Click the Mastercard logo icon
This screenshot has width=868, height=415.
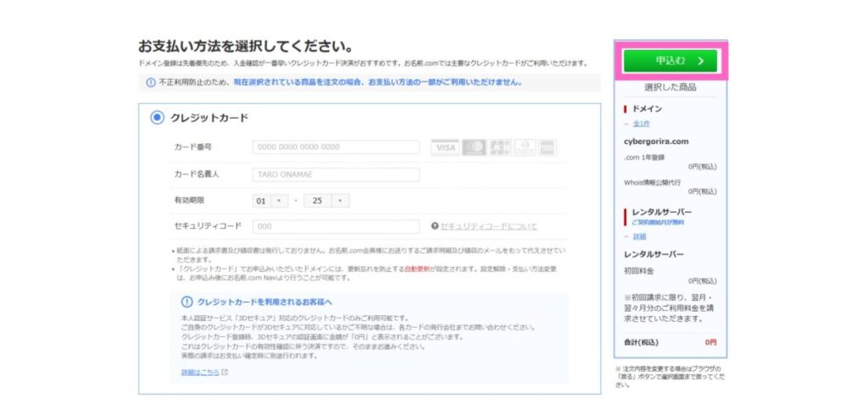click(x=474, y=147)
